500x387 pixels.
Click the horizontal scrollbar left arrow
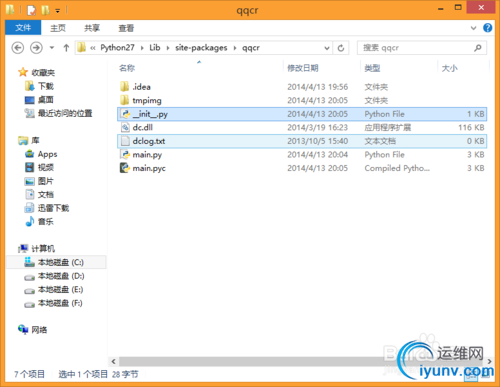[113, 361]
